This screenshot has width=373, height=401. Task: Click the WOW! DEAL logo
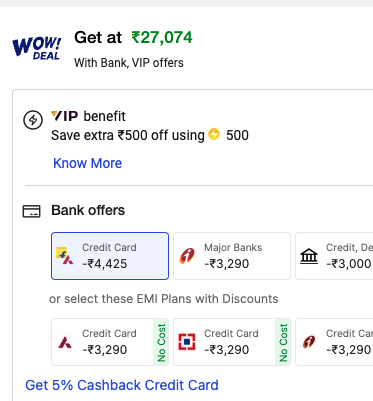[x=37, y=49]
